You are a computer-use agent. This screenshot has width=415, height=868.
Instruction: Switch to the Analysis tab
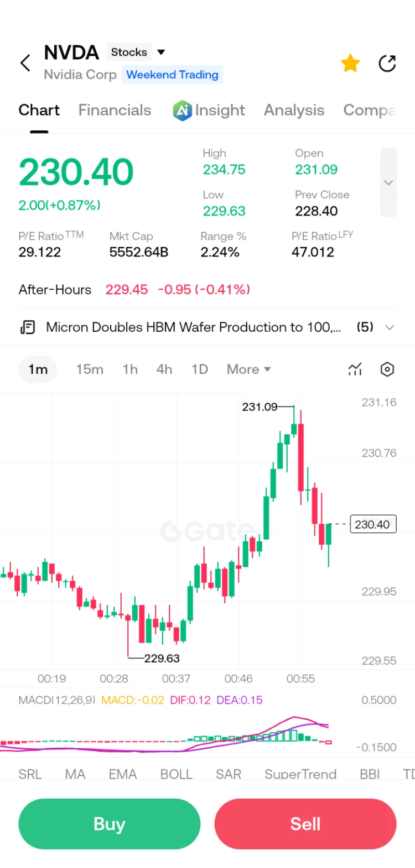294,110
